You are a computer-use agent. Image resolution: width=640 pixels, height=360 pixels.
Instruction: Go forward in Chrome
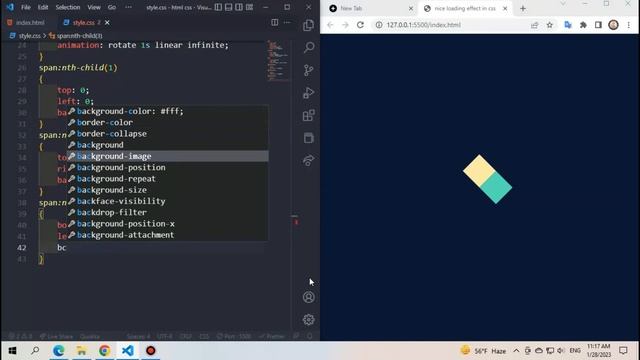click(x=345, y=25)
